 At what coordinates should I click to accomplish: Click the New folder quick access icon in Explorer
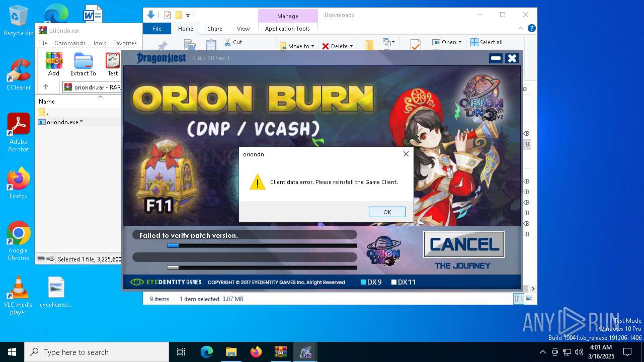click(178, 15)
